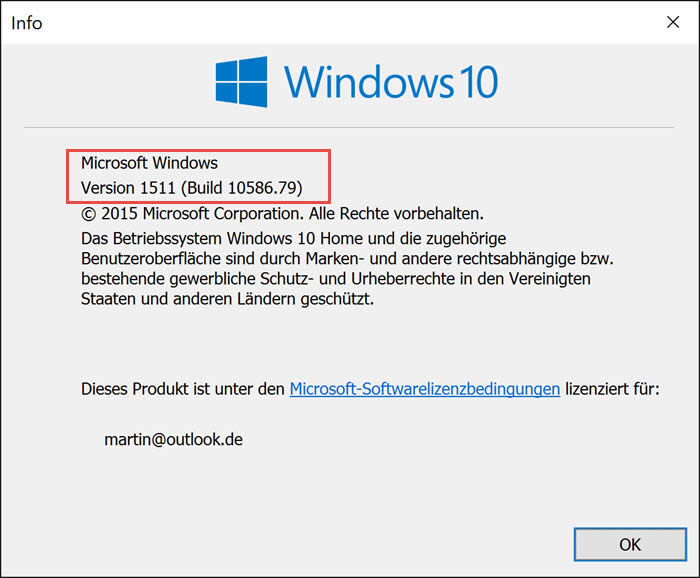Click the blue Windows logo icon
700x578 pixels.
[x=241, y=81]
